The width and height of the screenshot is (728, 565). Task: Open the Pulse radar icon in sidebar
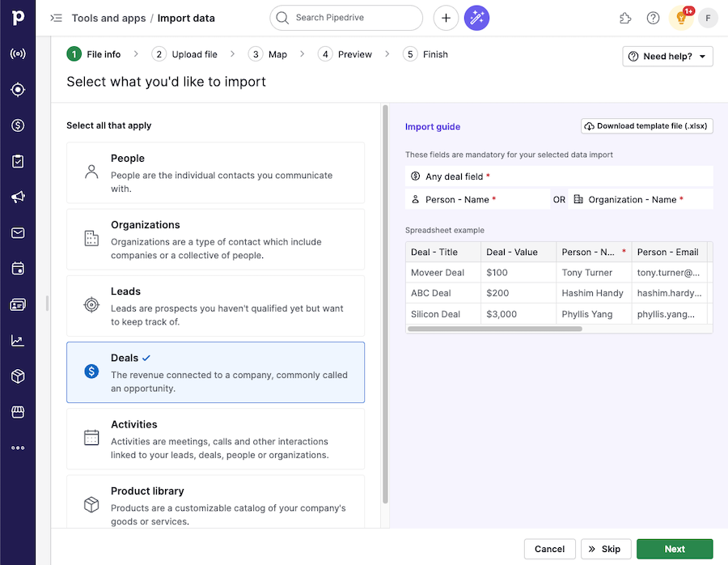18,53
